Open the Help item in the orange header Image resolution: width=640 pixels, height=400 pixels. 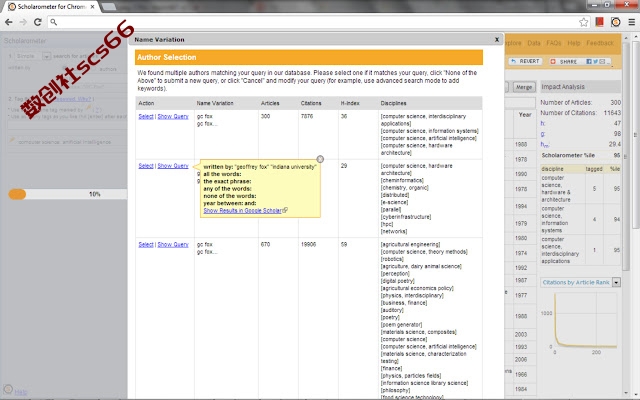pos(573,43)
